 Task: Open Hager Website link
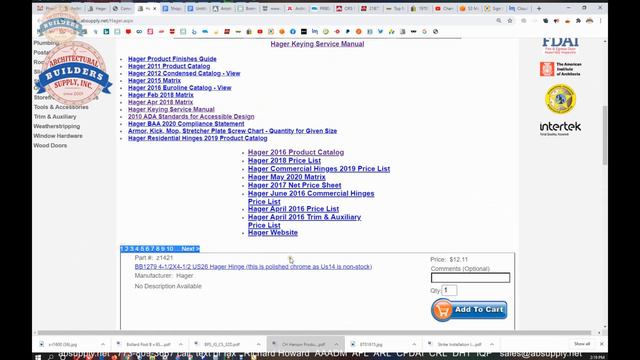point(273,233)
